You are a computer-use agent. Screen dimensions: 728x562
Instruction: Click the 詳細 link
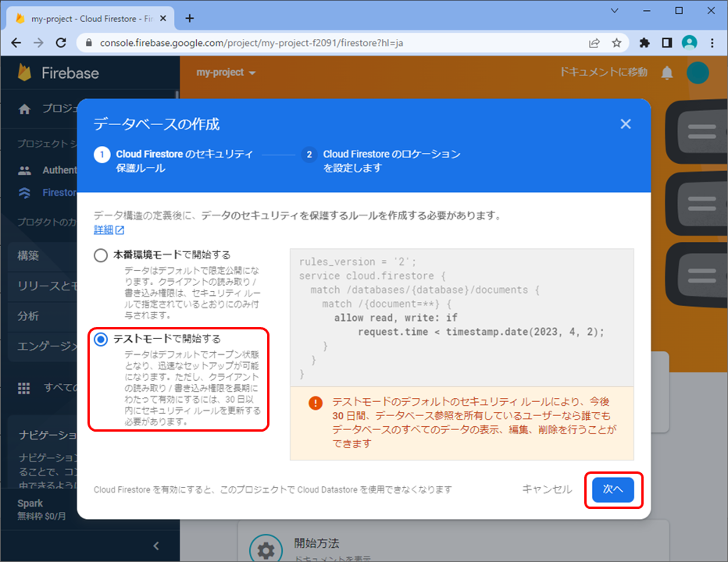109,230
